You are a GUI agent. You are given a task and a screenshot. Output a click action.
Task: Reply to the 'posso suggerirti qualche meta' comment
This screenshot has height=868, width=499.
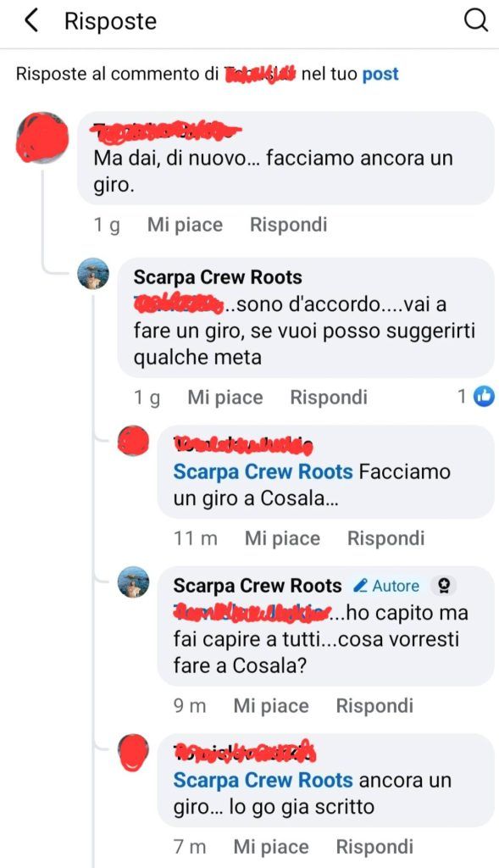pos(329,398)
